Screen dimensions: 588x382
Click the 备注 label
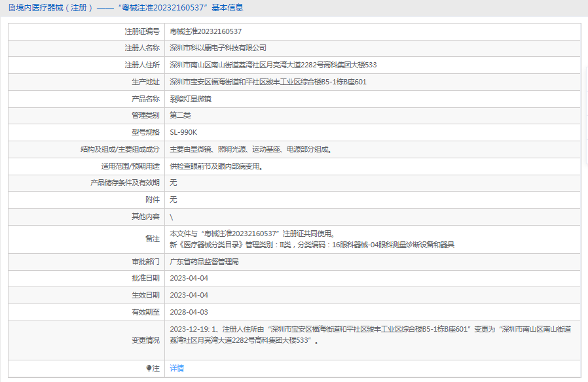pyautogui.click(x=153, y=239)
